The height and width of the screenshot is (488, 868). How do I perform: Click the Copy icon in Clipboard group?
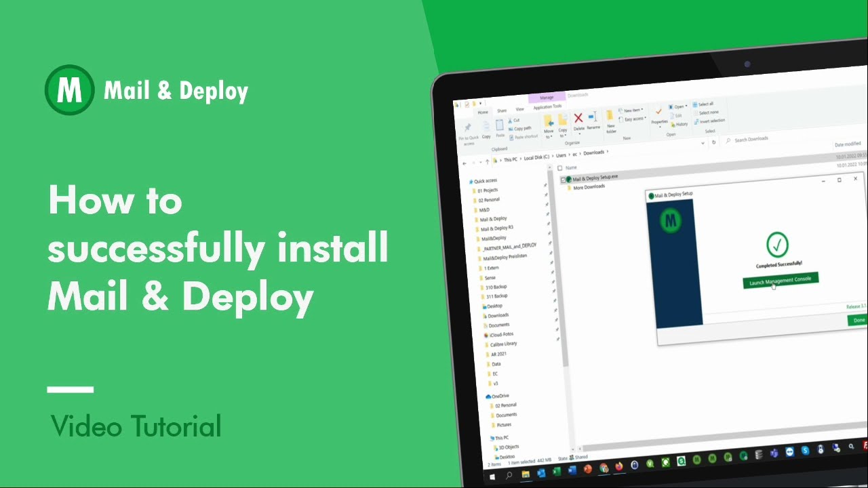tap(486, 126)
